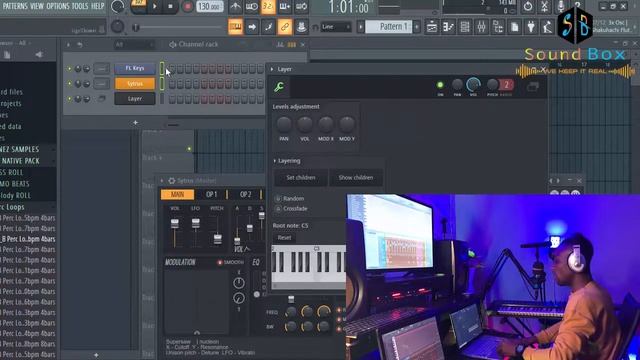
Task: Select the Layer channel button
Action: click(135, 99)
